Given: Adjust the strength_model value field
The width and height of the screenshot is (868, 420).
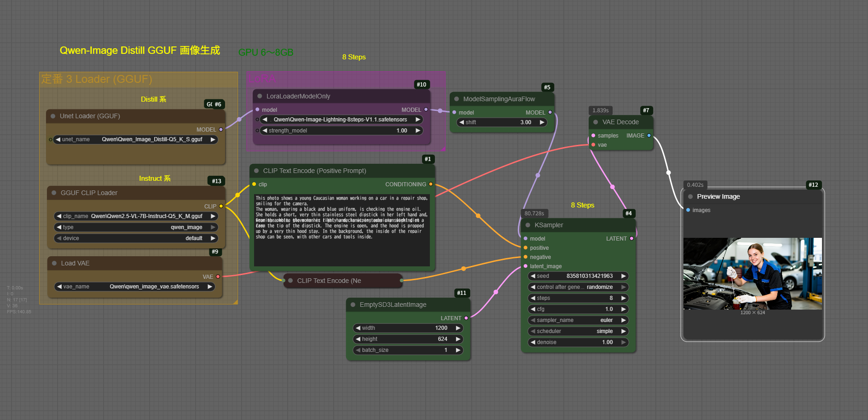Looking at the screenshot, I should [x=341, y=131].
